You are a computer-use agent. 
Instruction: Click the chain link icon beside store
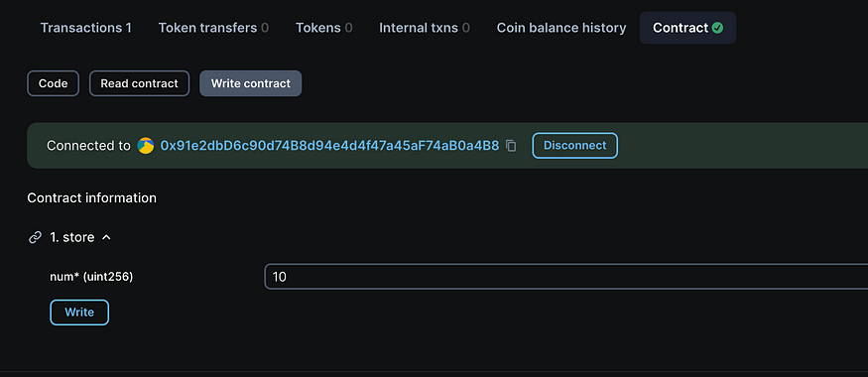click(x=35, y=237)
